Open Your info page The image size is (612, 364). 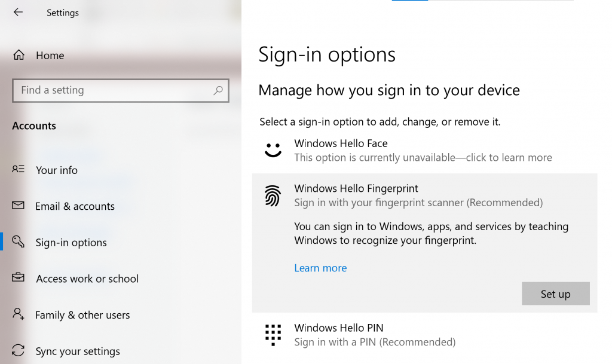coord(57,170)
